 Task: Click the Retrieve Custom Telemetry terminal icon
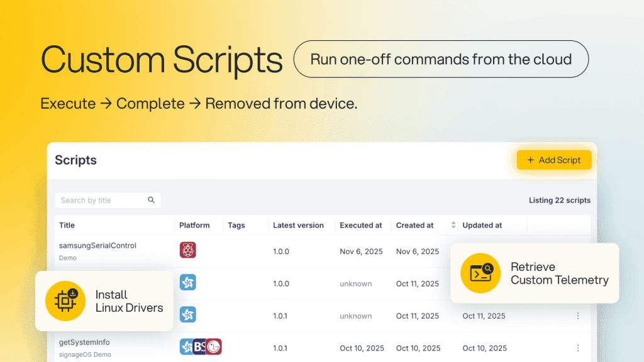(x=480, y=273)
